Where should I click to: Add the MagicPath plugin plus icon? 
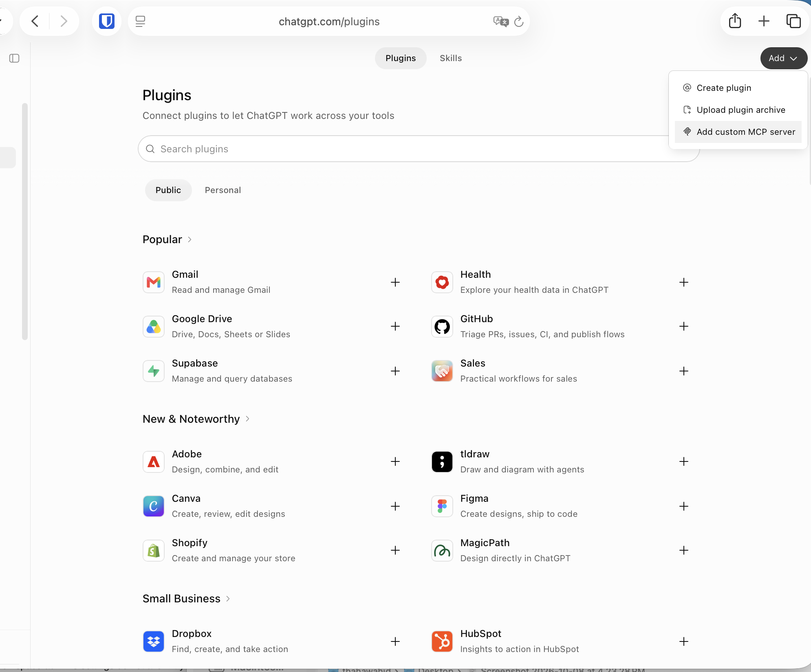[684, 550]
